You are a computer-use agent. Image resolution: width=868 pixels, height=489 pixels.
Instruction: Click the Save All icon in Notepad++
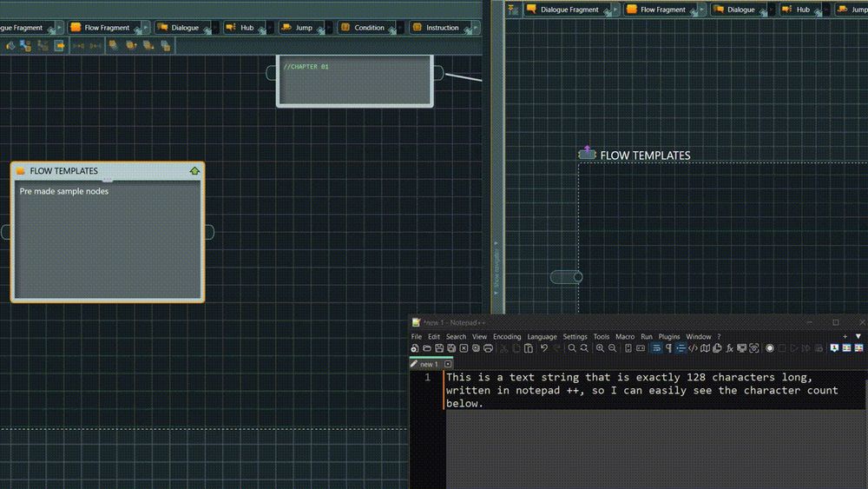(x=451, y=348)
